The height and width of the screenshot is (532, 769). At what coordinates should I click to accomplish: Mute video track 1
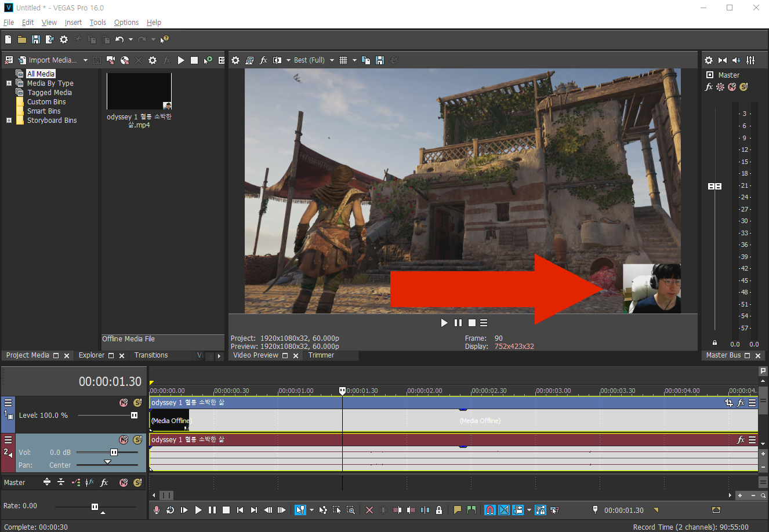pos(124,403)
